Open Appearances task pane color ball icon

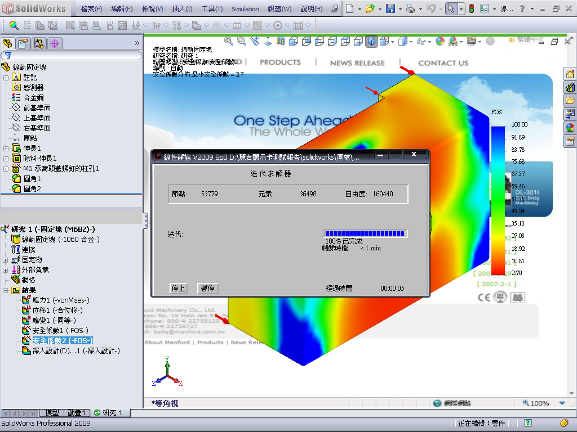pyautogui.click(x=570, y=127)
